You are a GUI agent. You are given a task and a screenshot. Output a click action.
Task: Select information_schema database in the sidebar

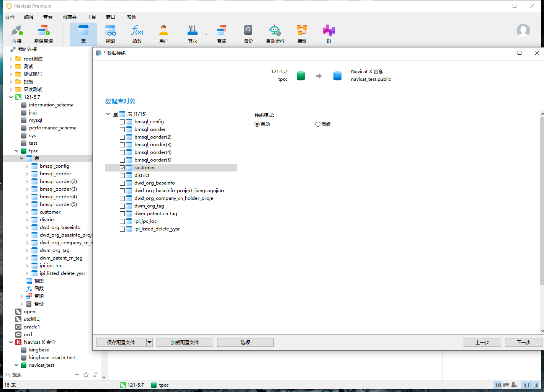point(51,105)
